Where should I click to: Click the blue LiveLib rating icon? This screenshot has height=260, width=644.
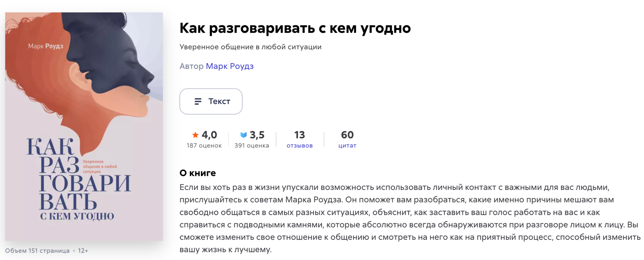coord(243,135)
